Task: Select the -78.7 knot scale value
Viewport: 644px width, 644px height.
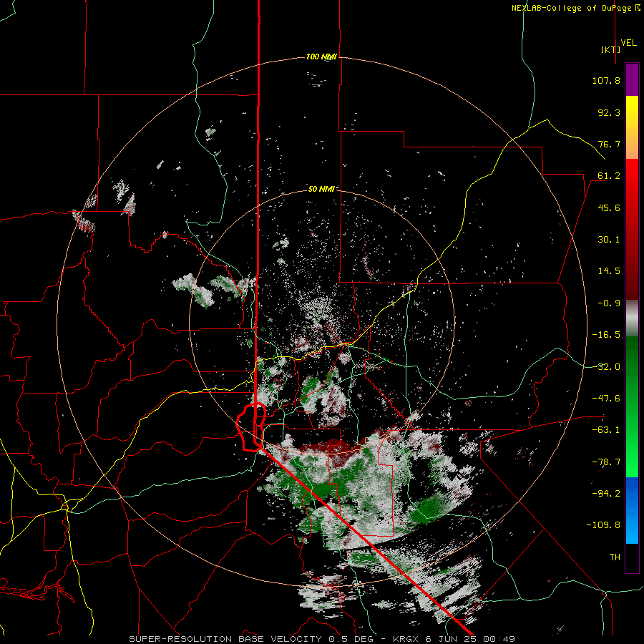Action: (606, 462)
